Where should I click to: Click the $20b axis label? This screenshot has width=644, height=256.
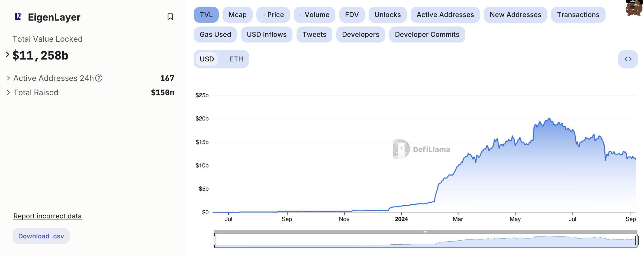point(202,119)
